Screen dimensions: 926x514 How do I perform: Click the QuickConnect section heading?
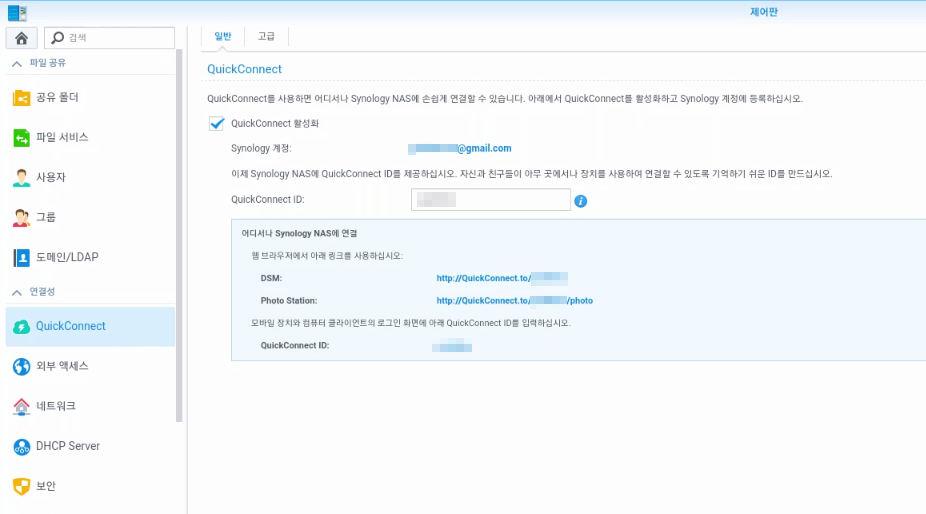244,69
